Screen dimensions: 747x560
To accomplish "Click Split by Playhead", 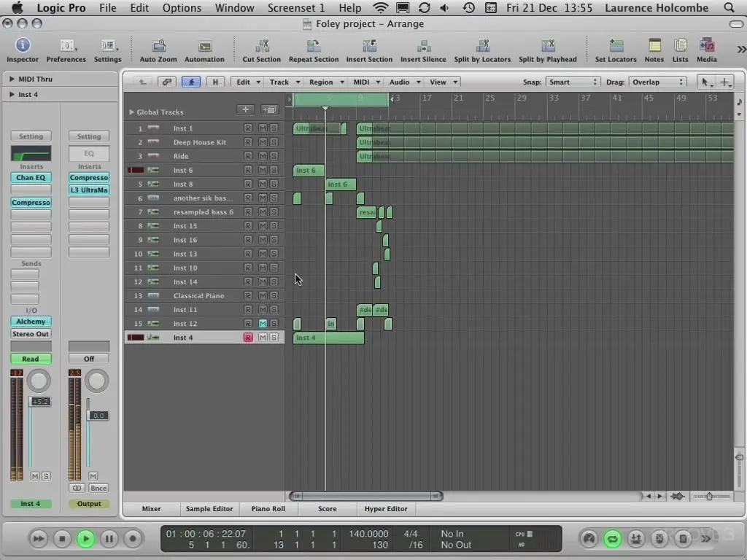I will click(547, 50).
